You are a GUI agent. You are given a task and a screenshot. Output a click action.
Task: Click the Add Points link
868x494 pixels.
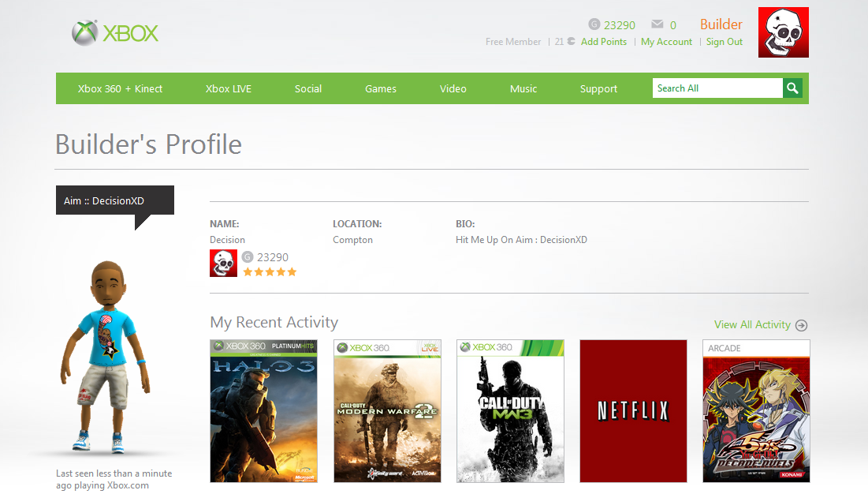pyautogui.click(x=604, y=42)
